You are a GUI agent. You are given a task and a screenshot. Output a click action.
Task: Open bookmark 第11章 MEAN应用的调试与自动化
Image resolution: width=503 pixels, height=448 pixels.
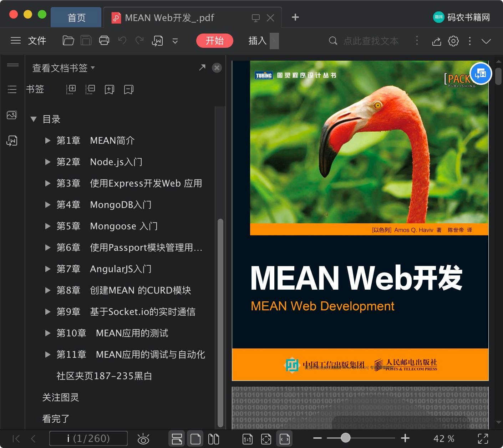coord(131,355)
